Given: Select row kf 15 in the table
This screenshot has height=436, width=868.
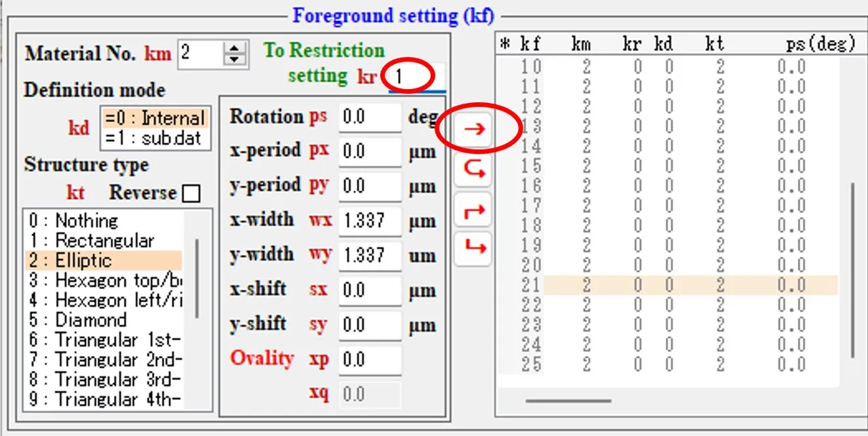Looking at the screenshot, I should [668, 166].
